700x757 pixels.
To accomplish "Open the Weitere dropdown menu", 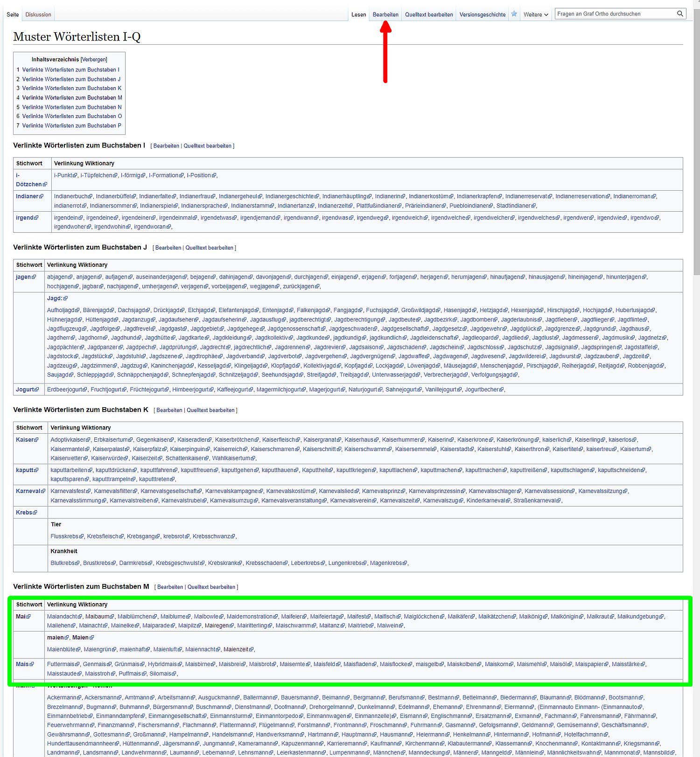I will tap(535, 14).
